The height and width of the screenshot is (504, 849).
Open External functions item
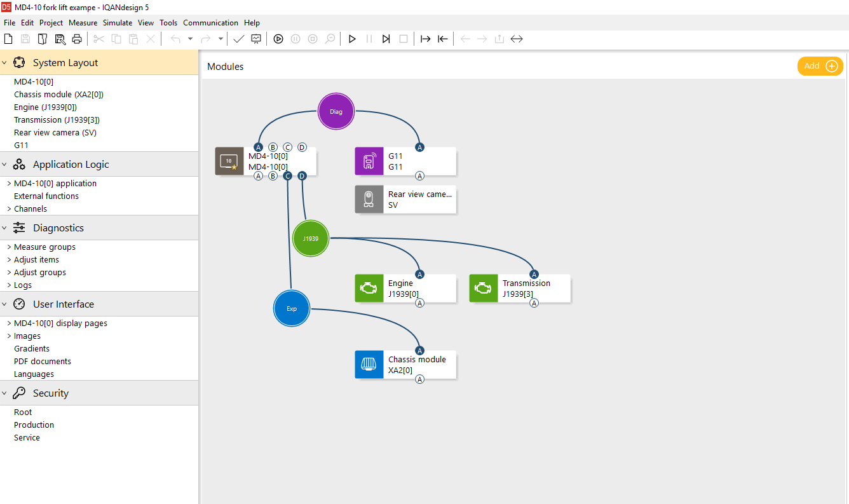click(46, 196)
